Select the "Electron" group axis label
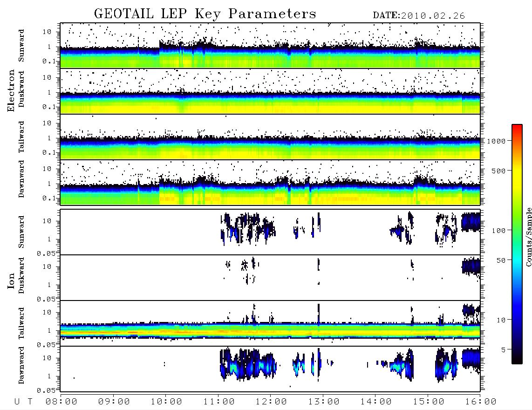The image size is (532, 410). coord(11,91)
